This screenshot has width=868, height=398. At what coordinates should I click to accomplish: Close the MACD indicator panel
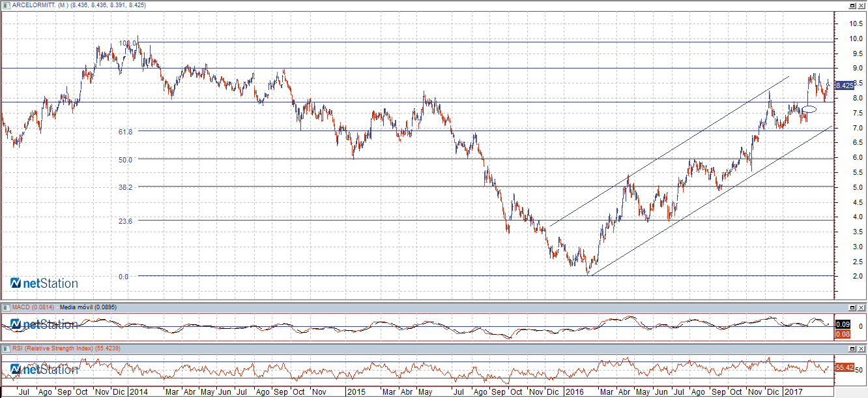coord(861,307)
